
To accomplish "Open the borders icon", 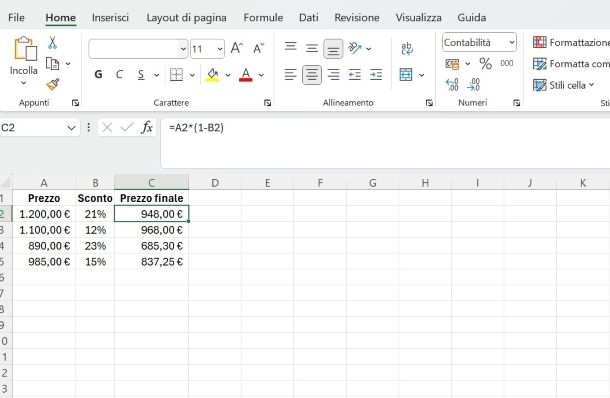I will [x=176, y=74].
